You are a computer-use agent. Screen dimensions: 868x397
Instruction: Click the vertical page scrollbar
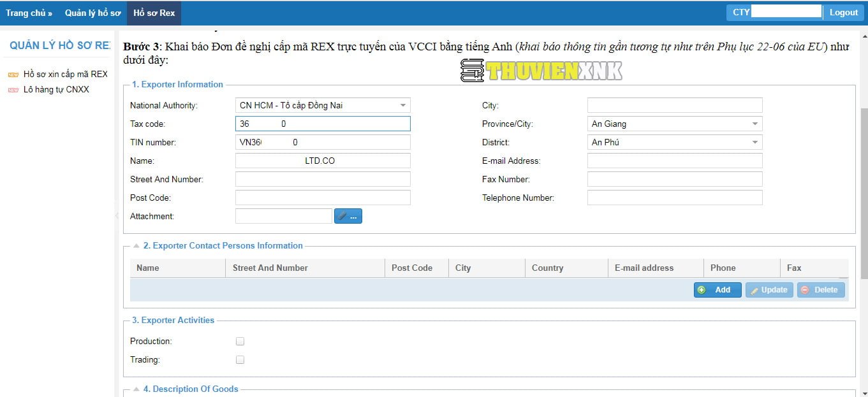864,192
